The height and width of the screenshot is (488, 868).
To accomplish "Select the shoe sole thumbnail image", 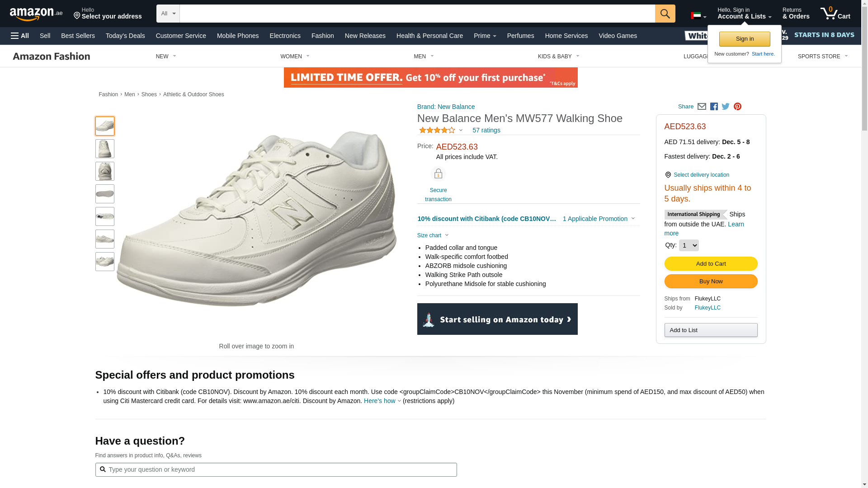I will [105, 194].
